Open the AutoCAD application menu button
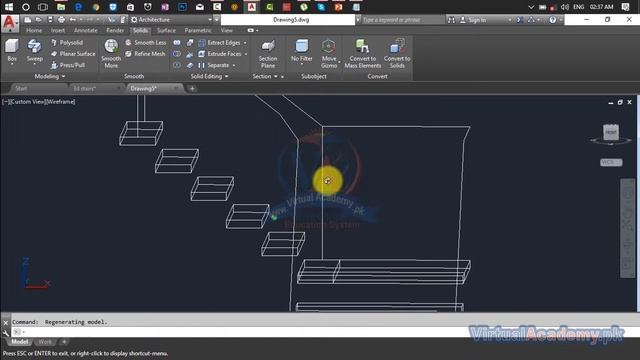 pyautogui.click(x=9, y=23)
